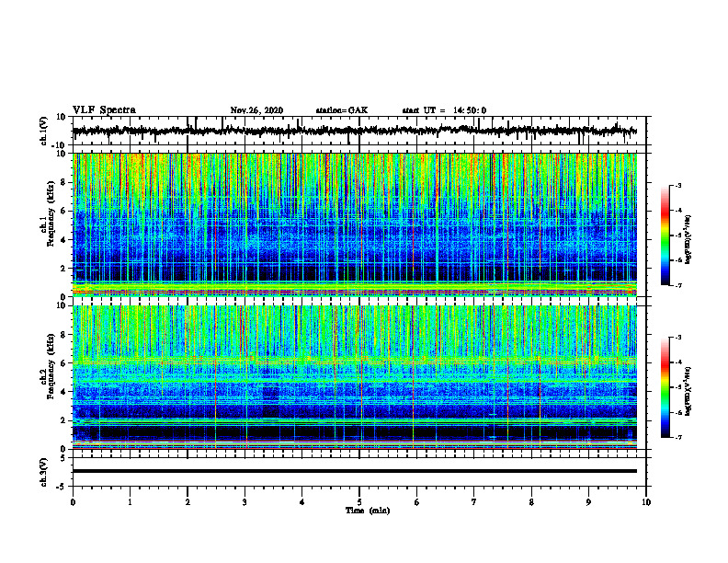Image resolution: width=728 pixels, height=563 pixels.
Task: Click the "6" kHz tick on ch.2 spectrogram
Action: pyautogui.click(x=63, y=363)
